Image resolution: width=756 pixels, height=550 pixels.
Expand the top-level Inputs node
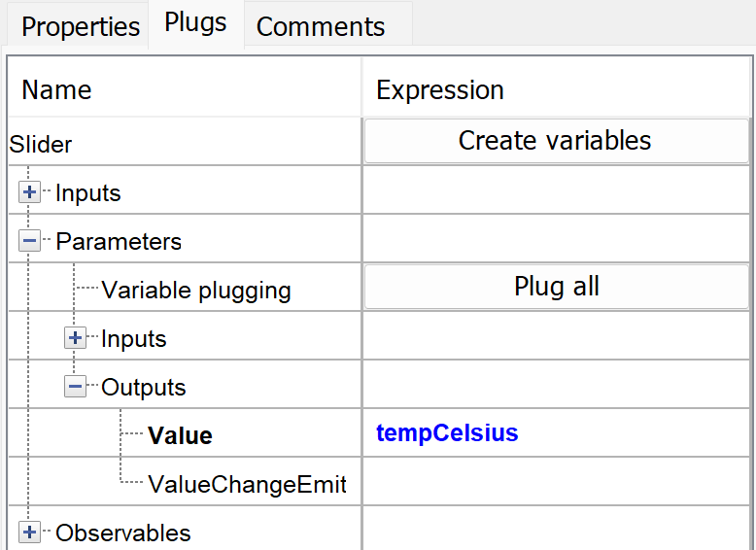[x=29, y=192]
